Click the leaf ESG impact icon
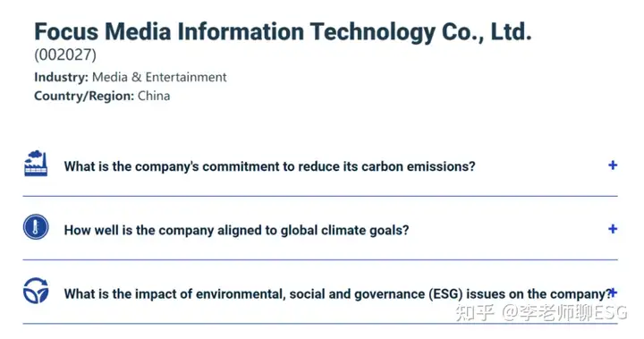 [36, 291]
